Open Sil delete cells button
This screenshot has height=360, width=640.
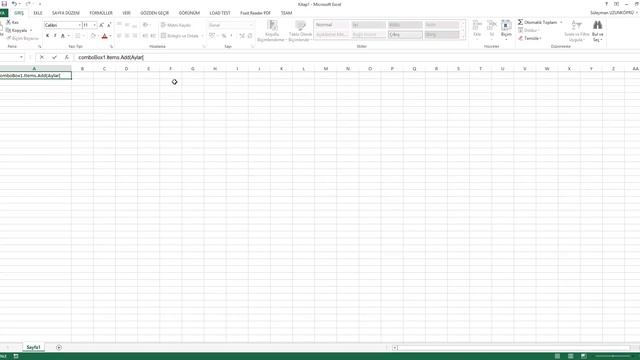pos(491,30)
